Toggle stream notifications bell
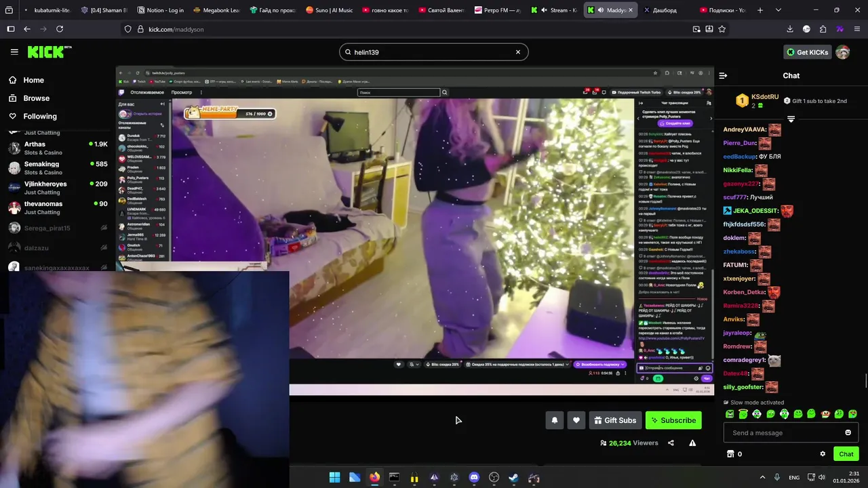The height and width of the screenshot is (488, 868). (x=555, y=420)
